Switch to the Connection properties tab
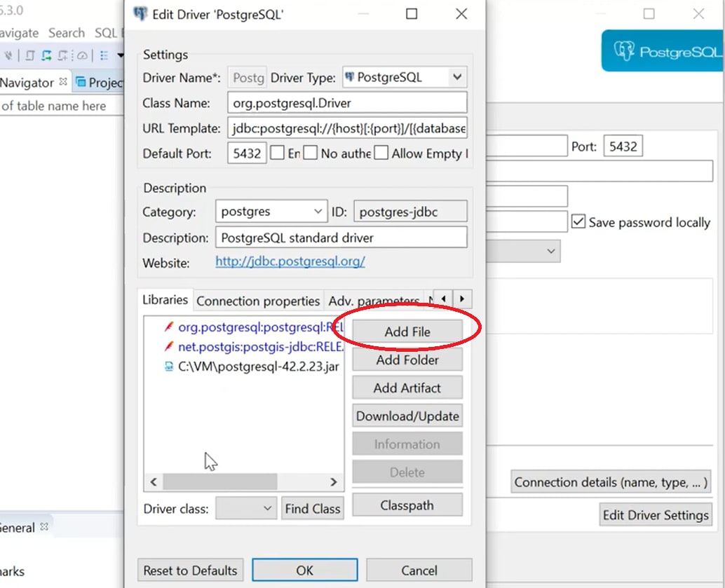Screen dimensions: 725x588 coord(257,300)
